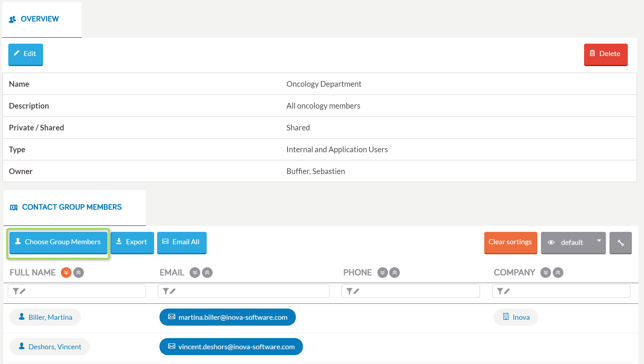This screenshot has width=644, height=364.
Task: Sort Full Name column descending
Action: (x=66, y=273)
